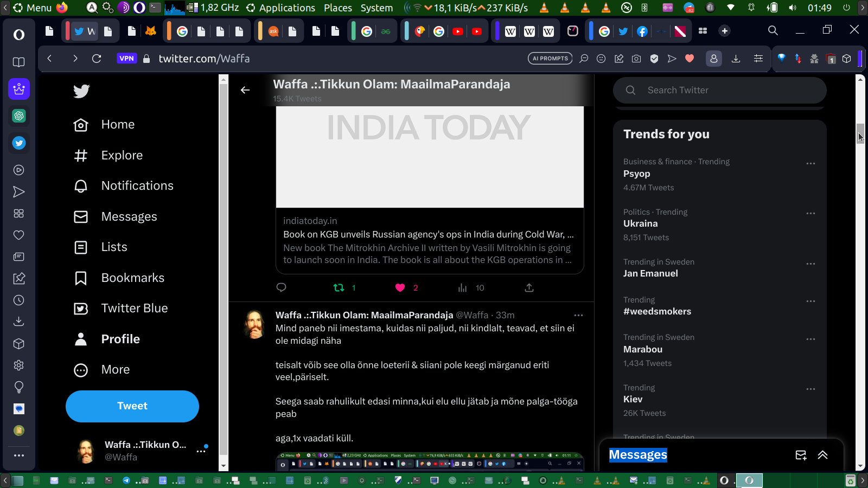Compose a new message in the Messages drawer
Viewport: 868px width, 488px height.
click(x=801, y=455)
